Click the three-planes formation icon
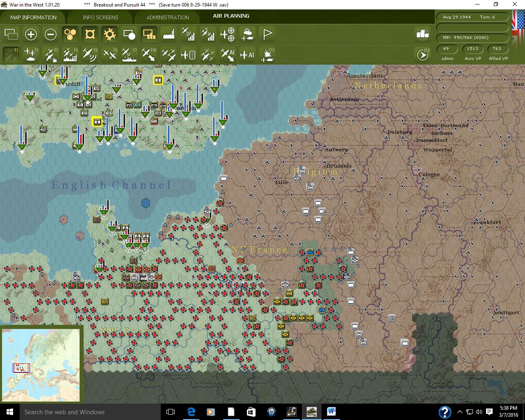The height and width of the screenshot is (420, 525). (x=169, y=55)
